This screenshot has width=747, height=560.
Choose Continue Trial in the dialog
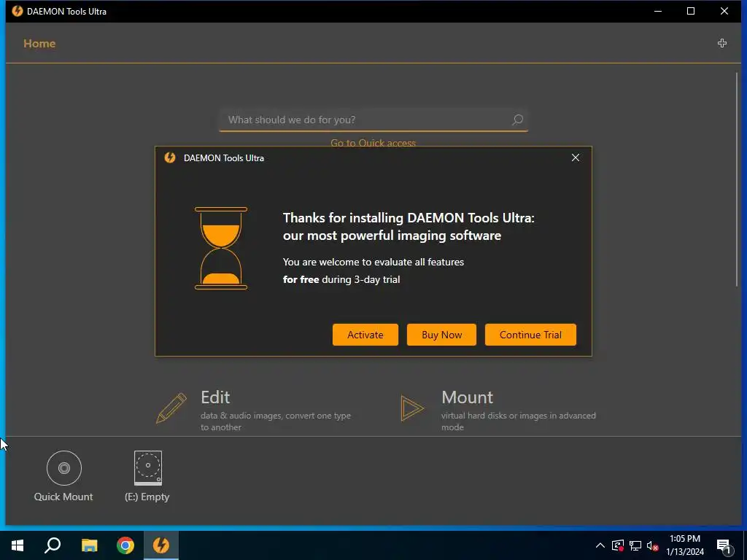[x=530, y=335]
